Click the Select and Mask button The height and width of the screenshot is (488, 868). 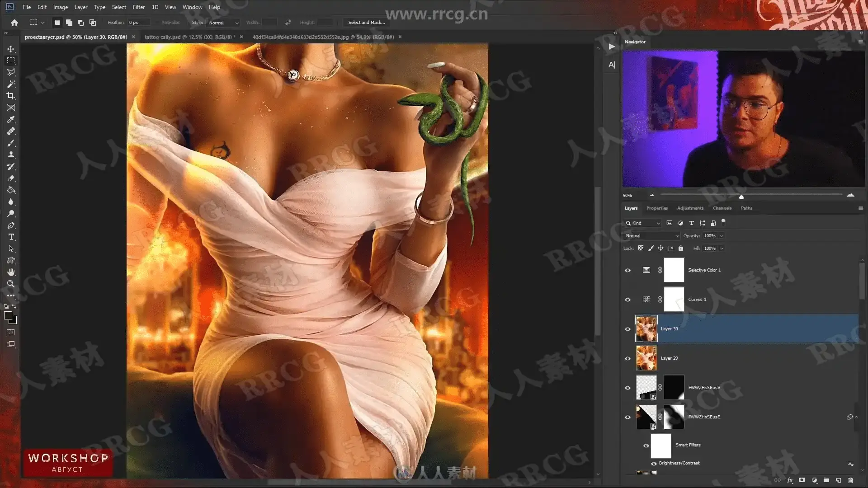click(366, 22)
